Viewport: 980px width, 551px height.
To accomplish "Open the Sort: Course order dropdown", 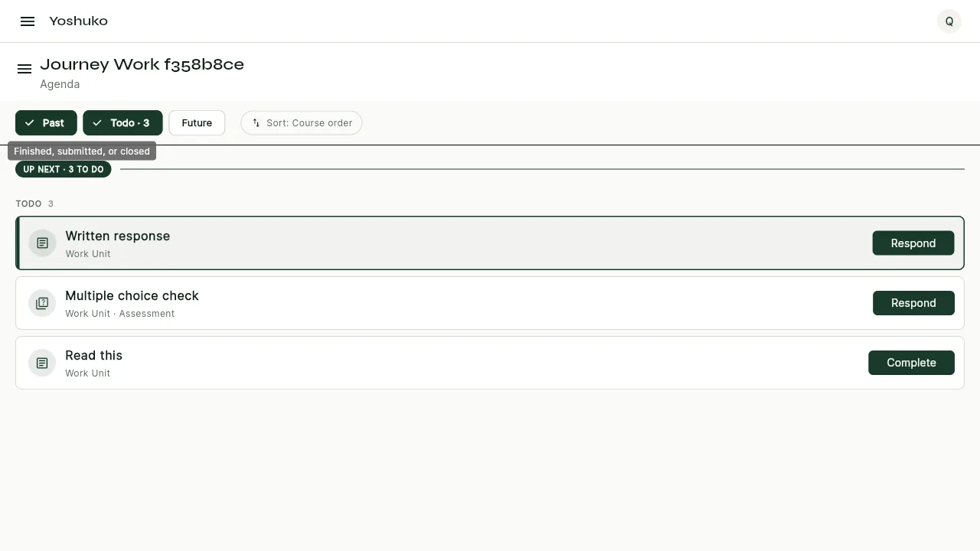I will pyautogui.click(x=302, y=123).
